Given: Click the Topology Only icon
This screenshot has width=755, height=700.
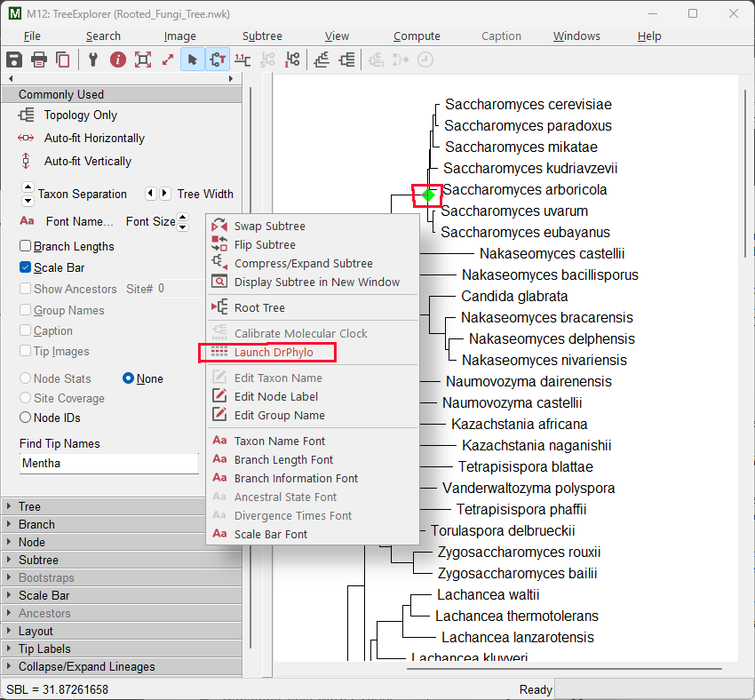Looking at the screenshot, I should click(x=27, y=115).
